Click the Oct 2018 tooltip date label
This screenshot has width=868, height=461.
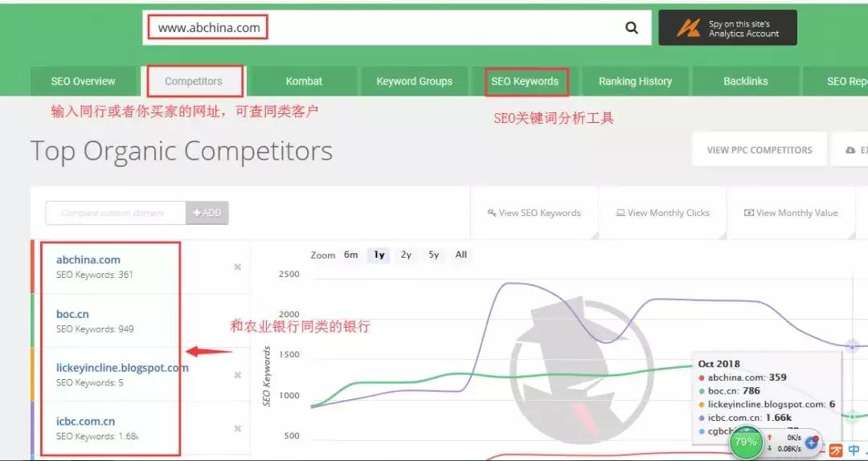pos(719,364)
